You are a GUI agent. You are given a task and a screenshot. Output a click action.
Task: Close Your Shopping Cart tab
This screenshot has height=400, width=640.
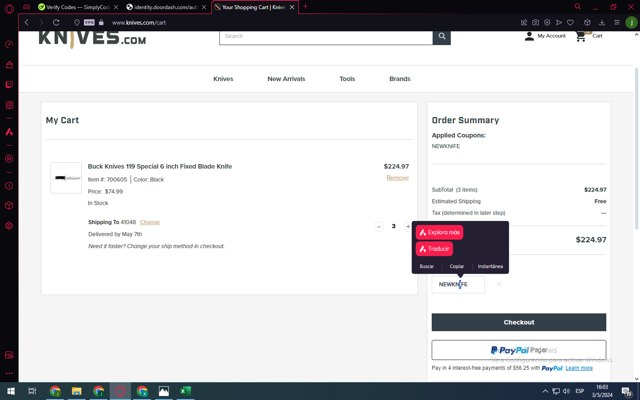coord(292,7)
